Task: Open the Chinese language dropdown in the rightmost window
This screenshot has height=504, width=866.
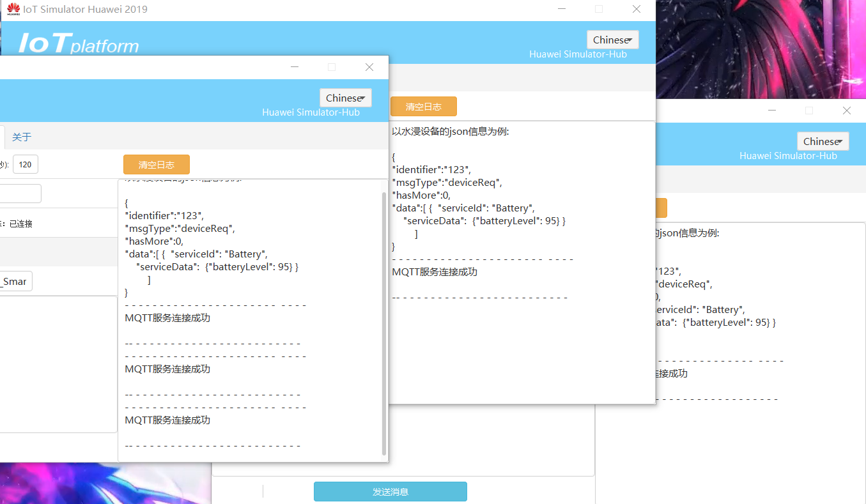Action: tap(823, 141)
